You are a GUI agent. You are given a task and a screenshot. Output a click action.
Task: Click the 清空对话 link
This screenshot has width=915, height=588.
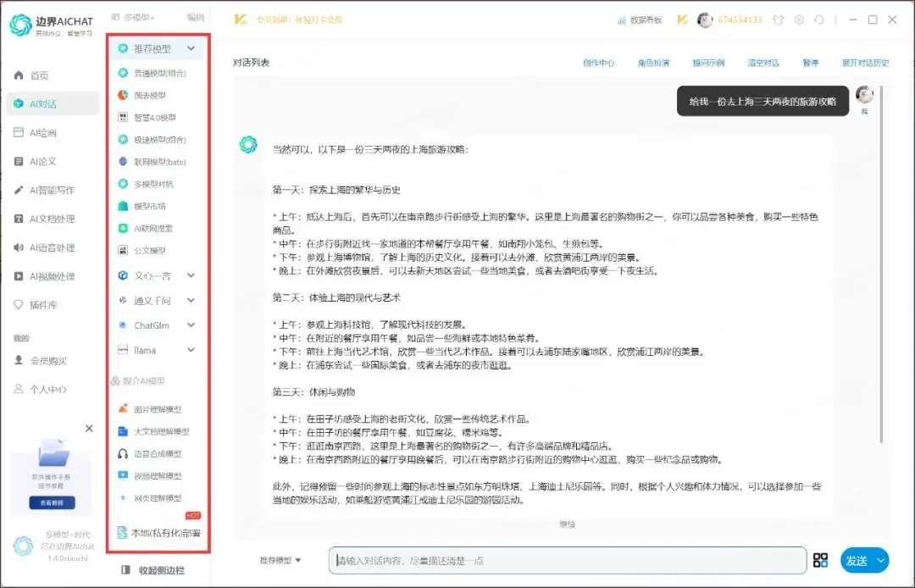pos(762,63)
